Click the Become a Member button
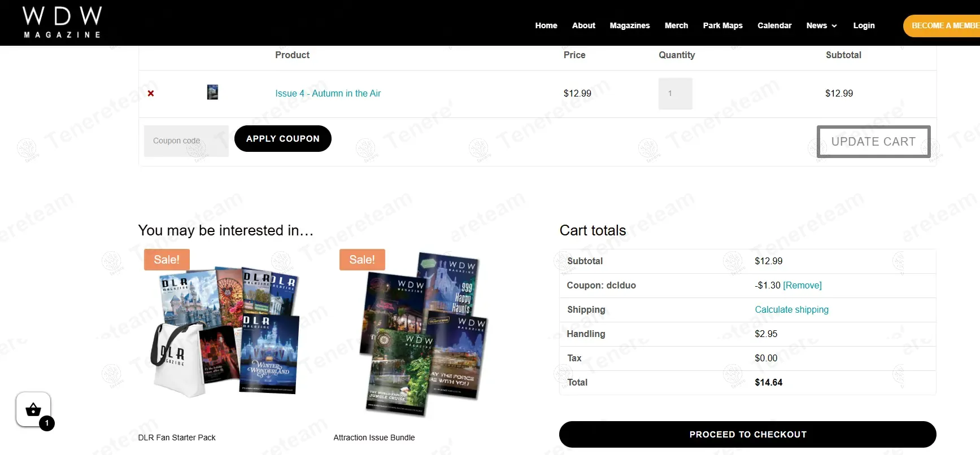The width and height of the screenshot is (980, 455). point(942,26)
